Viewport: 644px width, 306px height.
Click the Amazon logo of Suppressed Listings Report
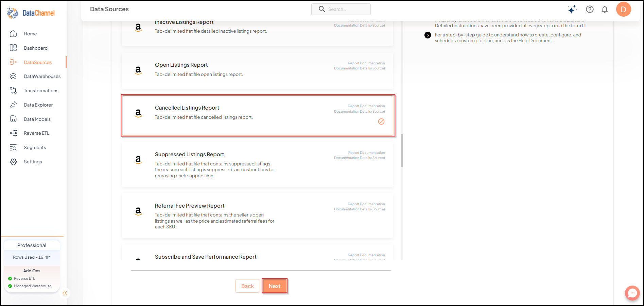tap(138, 160)
